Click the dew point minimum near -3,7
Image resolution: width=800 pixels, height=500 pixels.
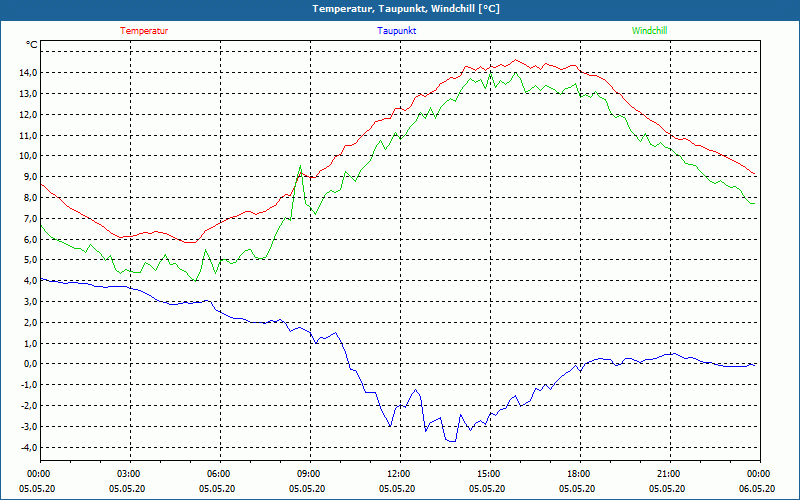pyautogui.click(x=451, y=441)
